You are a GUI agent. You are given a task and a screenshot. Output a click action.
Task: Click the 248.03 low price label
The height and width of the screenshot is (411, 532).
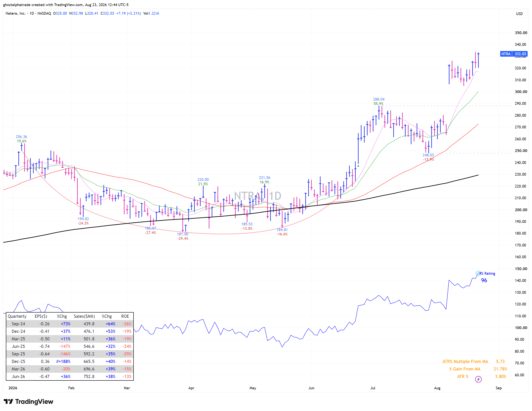coord(428,155)
